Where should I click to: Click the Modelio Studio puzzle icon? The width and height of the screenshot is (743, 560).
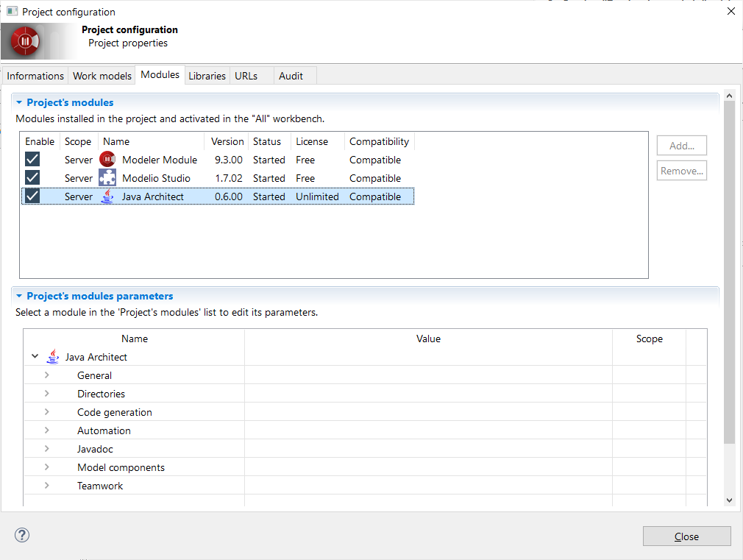click(x=107, y=178)
